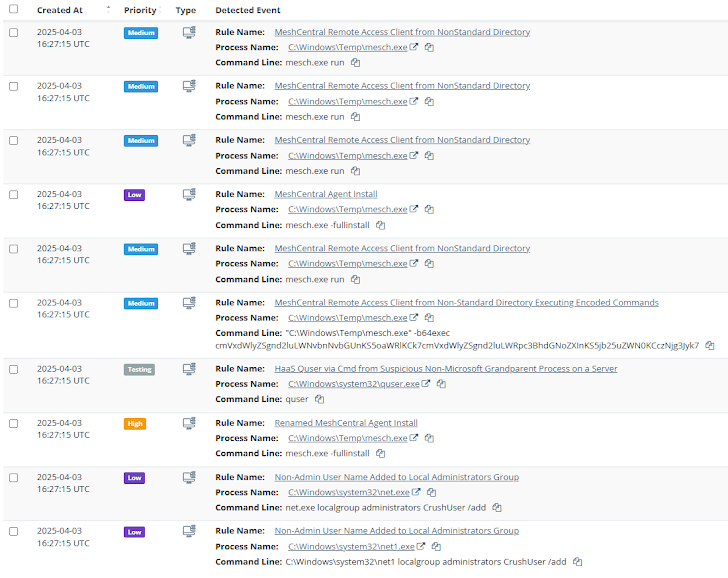Click the High priority badge

(135, 424)
